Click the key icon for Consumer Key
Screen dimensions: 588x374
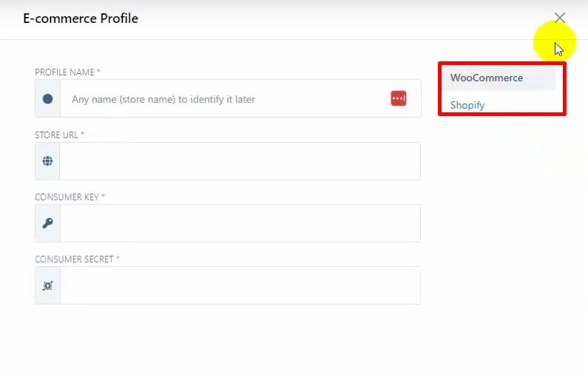(x=47, y=223)
